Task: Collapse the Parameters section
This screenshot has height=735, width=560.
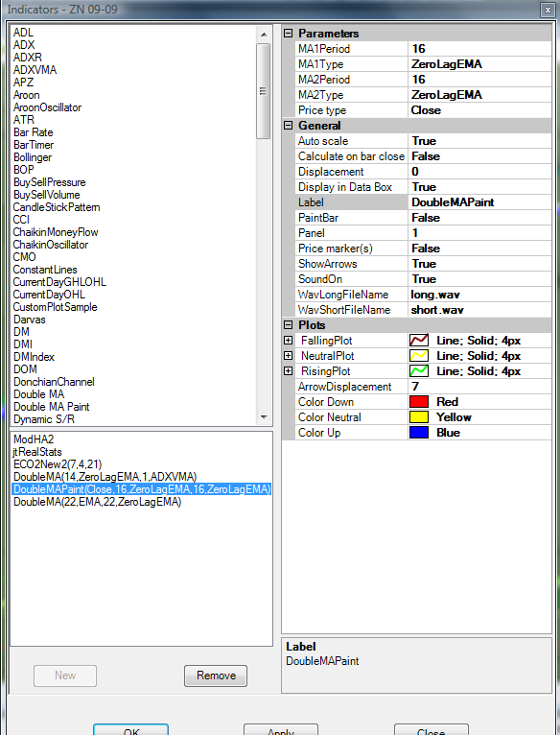Action: pos(289,34)
